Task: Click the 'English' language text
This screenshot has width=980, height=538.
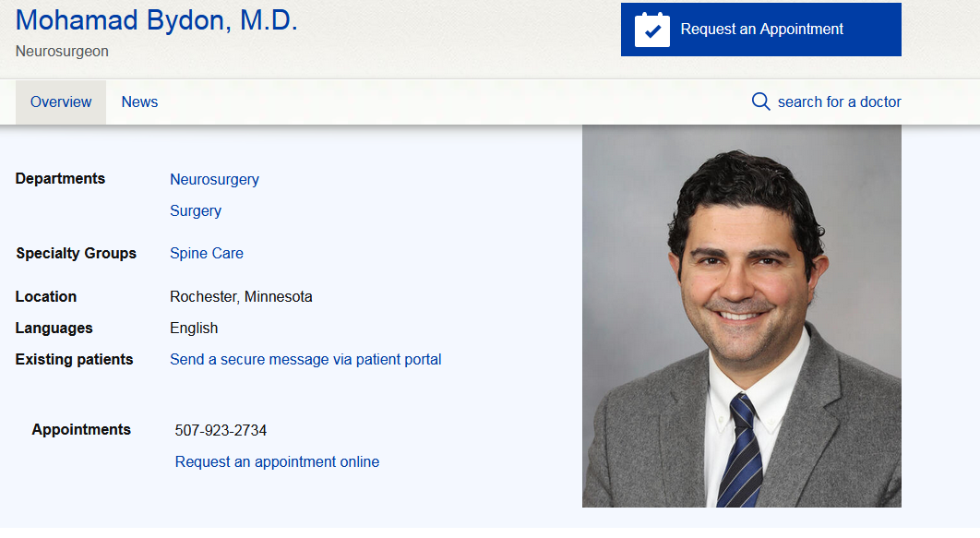Action: 194,329
